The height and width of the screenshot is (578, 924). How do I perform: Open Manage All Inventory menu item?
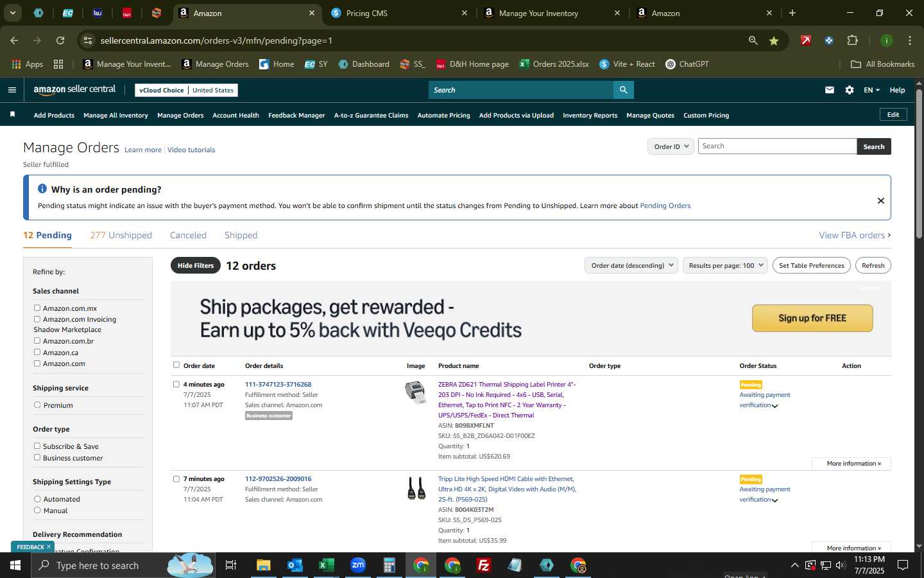coord(116,115)
